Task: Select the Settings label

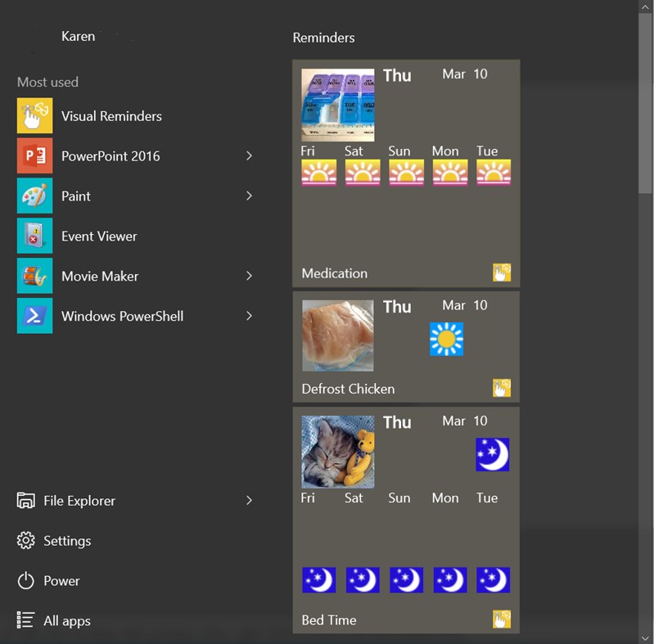Action: tap(67, 541)
